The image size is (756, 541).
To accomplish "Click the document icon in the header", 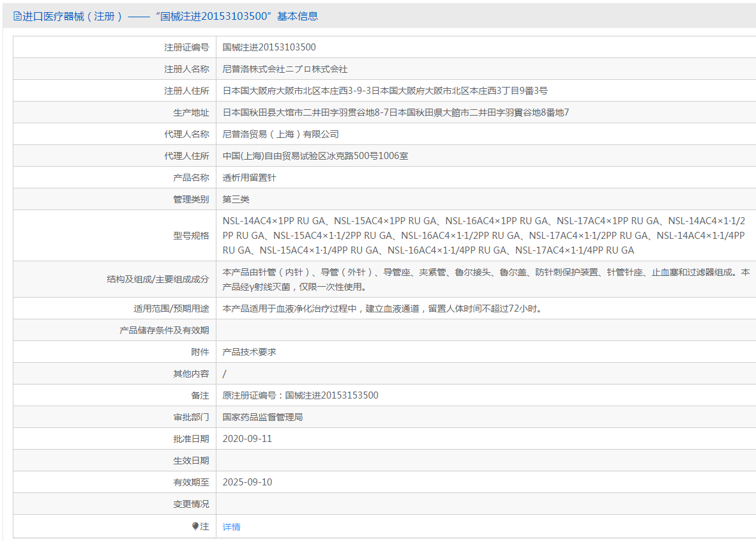I will [x=17, y=17].
